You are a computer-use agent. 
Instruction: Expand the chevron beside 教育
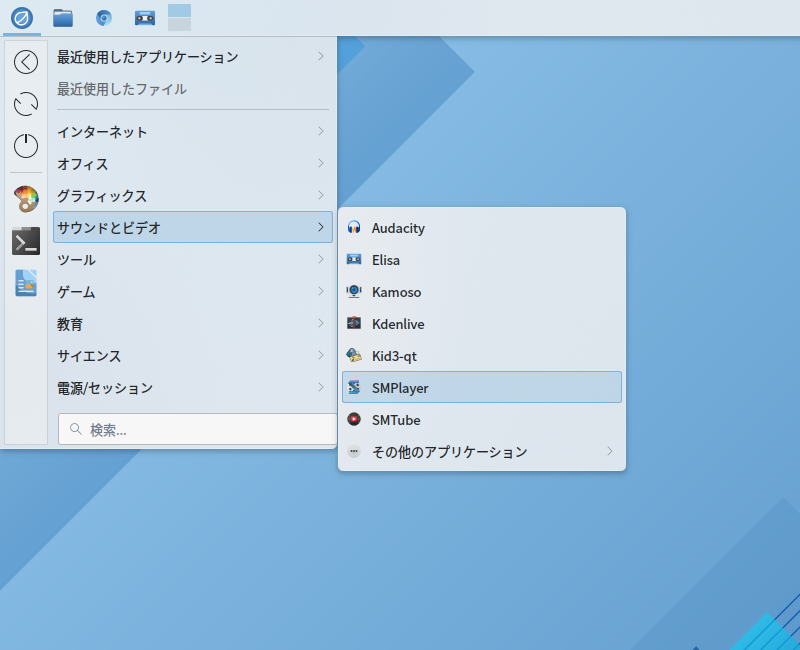[x=321, y=323]
